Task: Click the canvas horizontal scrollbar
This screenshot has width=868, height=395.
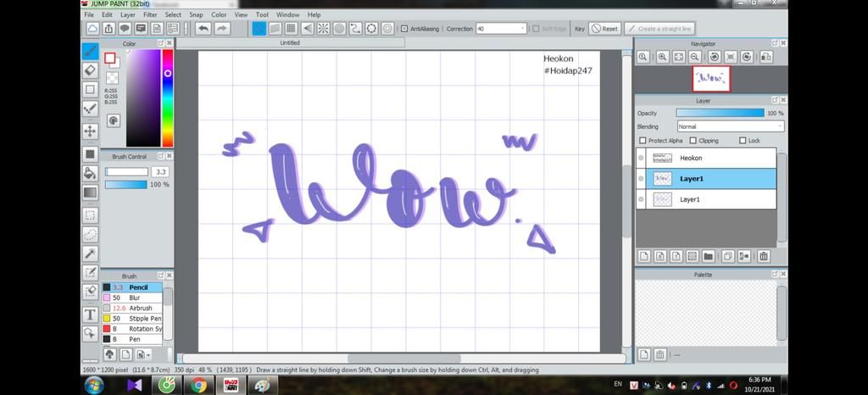Action: [x=404, y=359]
